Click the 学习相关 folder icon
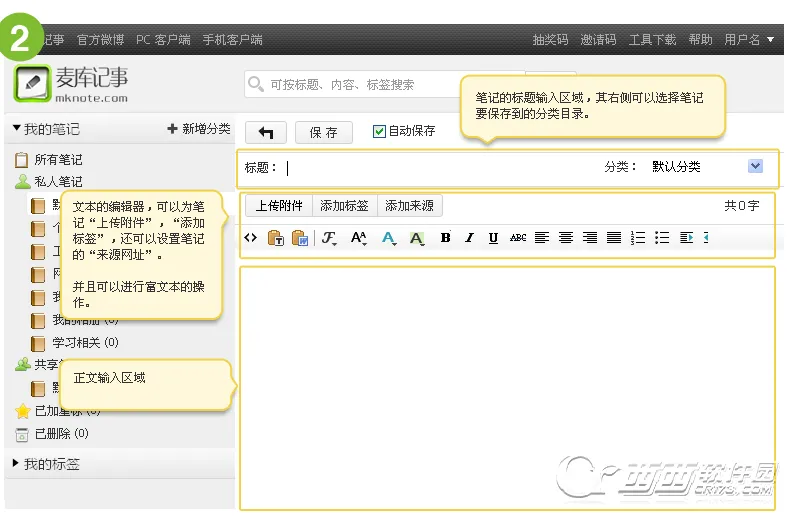This screenshot has height=520, width=787. (x=38, y=343)
